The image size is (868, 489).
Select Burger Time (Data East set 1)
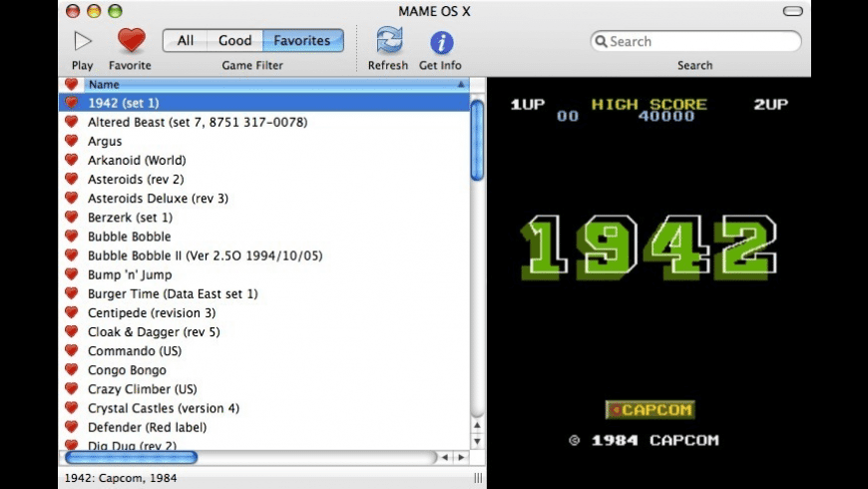tap(264, 293)
